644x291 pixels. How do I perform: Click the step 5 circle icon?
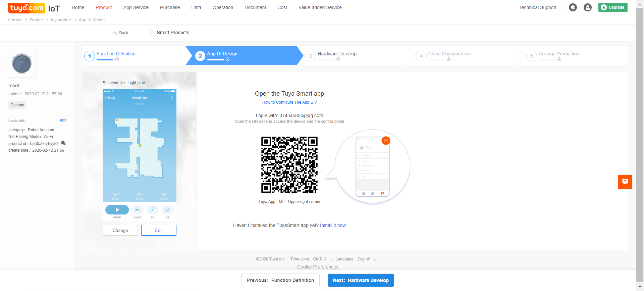click(x=532, y=56)
